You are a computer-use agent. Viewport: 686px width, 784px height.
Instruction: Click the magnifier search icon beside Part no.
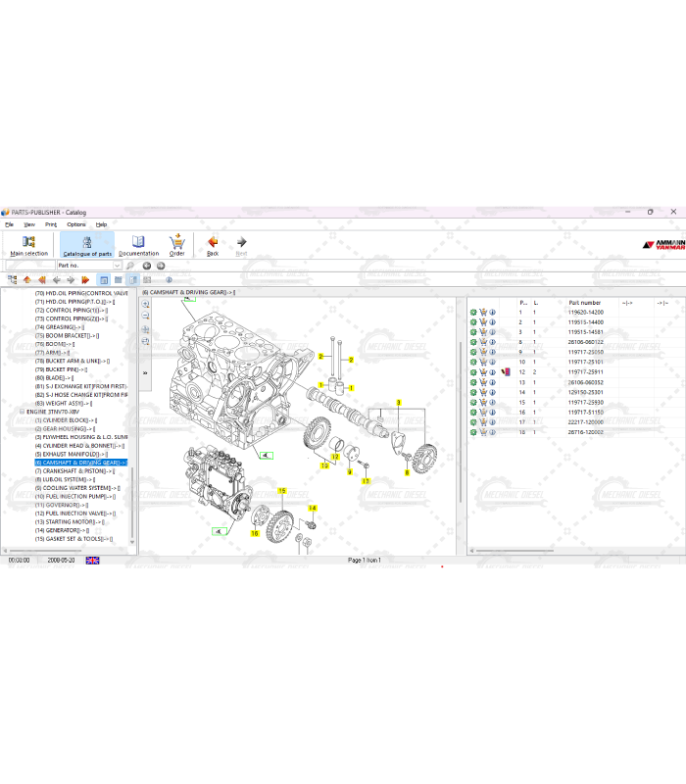click(130, 266)
